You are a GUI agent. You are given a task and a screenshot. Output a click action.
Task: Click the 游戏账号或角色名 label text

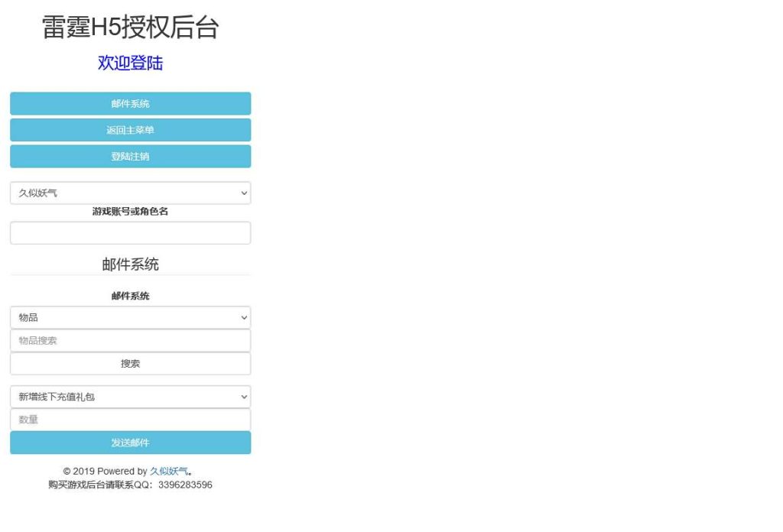tap(130, 211)
